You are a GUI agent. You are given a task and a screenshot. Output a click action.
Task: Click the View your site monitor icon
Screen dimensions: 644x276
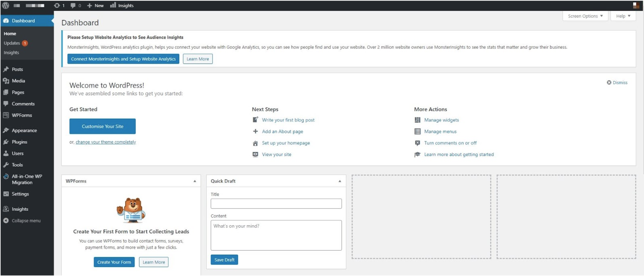[255, 154]
